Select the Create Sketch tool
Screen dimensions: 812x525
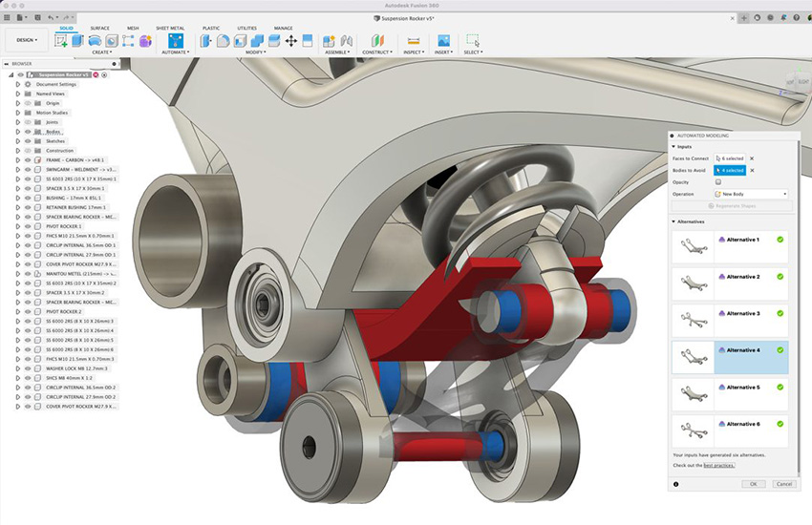click(x=61, y=41)
